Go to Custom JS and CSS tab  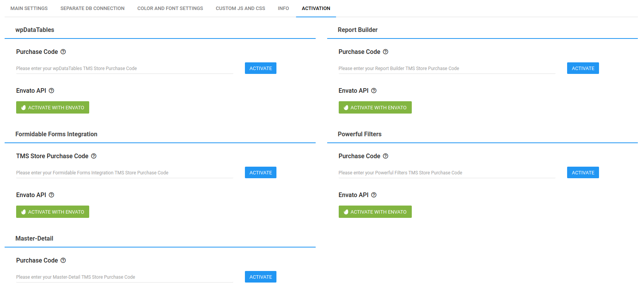point(240,8)
